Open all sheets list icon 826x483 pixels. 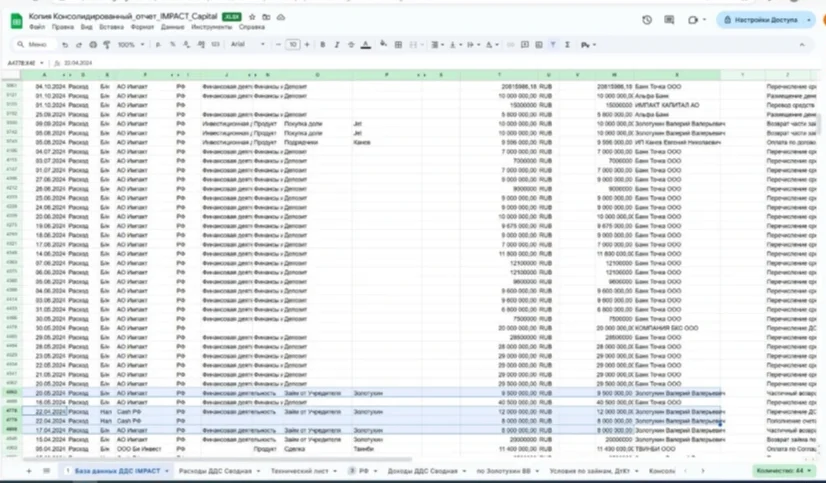[x=46, y=471]
